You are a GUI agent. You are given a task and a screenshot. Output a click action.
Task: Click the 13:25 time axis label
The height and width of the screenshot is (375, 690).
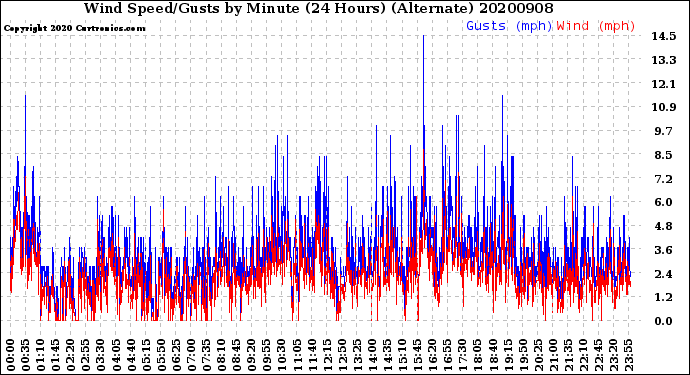pyautogui.click(x=357, y=355)
